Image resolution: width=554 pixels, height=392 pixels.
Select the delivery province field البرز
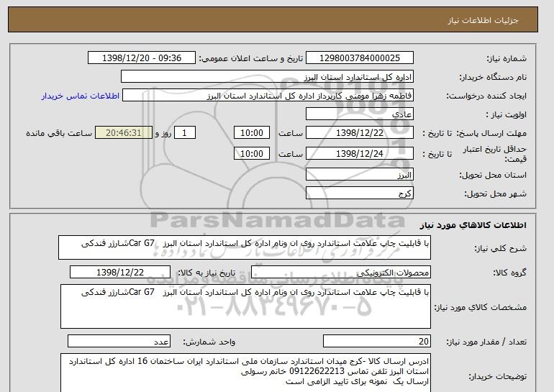click(x=359, y=175)
